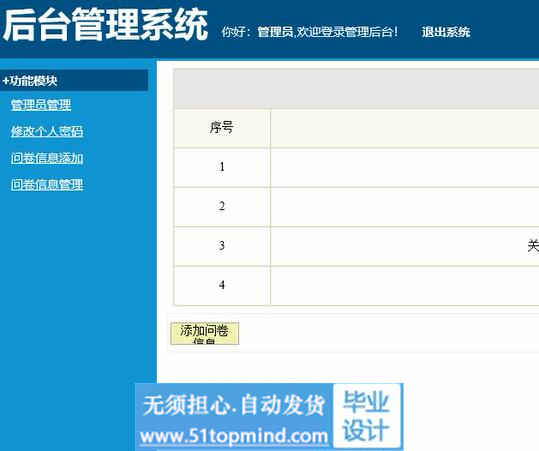
Task: Open 管理员管理 in the sidebar
Action: [41, 105]
